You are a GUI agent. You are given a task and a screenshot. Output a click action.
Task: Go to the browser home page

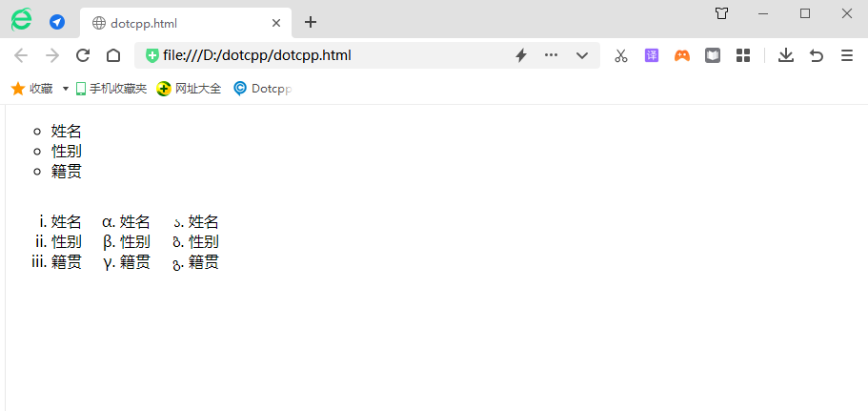(x=112, y=55)
